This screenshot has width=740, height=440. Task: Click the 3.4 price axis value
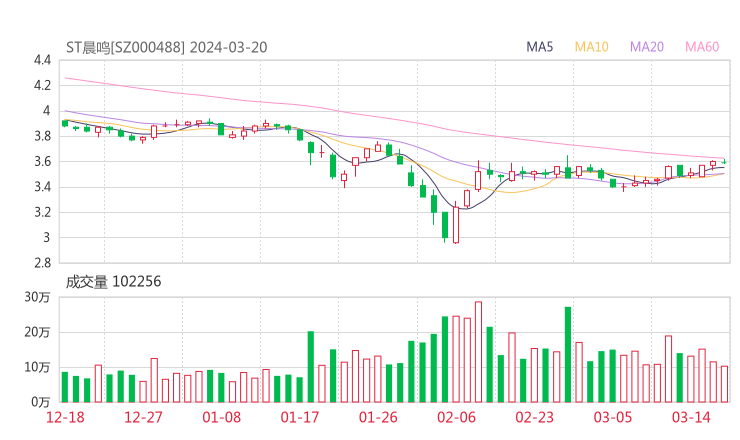[42, 187]
